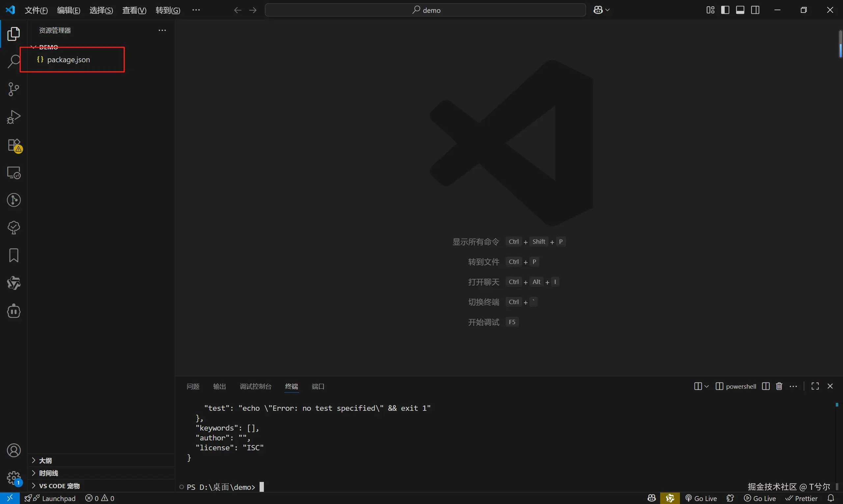Open Run and Debug view

[x=14, y=117]
